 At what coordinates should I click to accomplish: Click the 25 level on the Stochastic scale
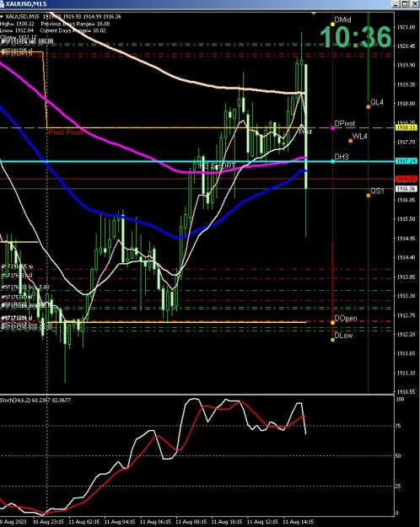point(398,487)
